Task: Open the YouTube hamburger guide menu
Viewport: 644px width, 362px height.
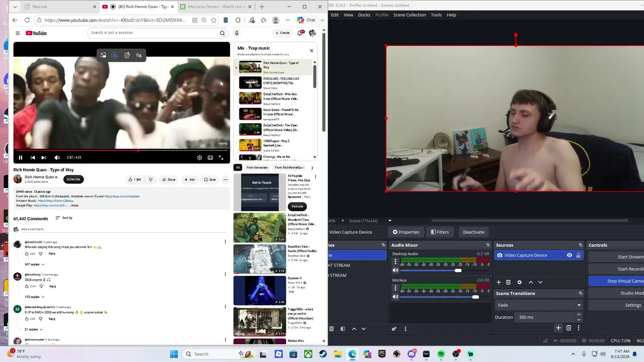Action: pos(18,33)
